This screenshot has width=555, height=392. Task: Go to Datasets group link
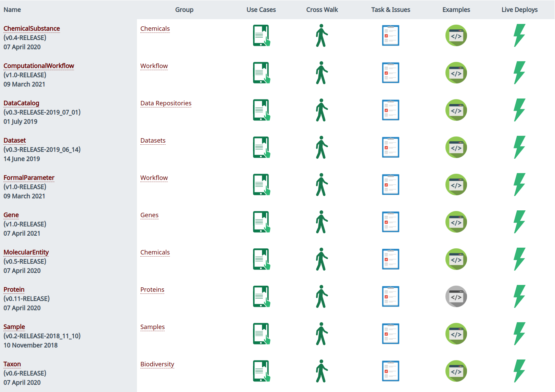pyautogui.click(x=153, y=140)
